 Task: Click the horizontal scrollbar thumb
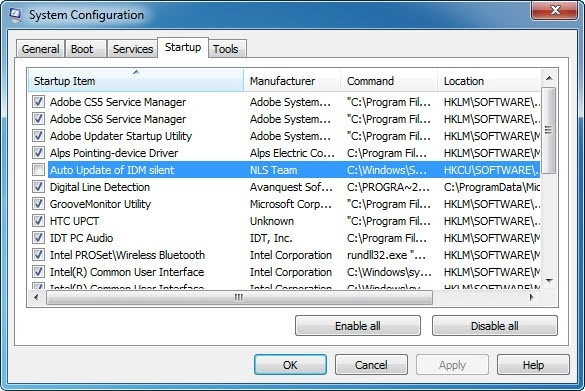click(x=239, y=297)
